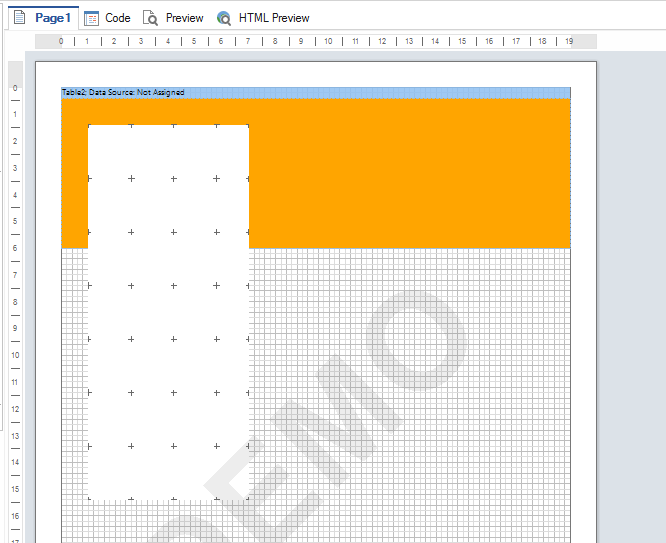The height and width of the screenshot is (543, 666).
Task: Select the white table inside the band
Action: (168, 312)
